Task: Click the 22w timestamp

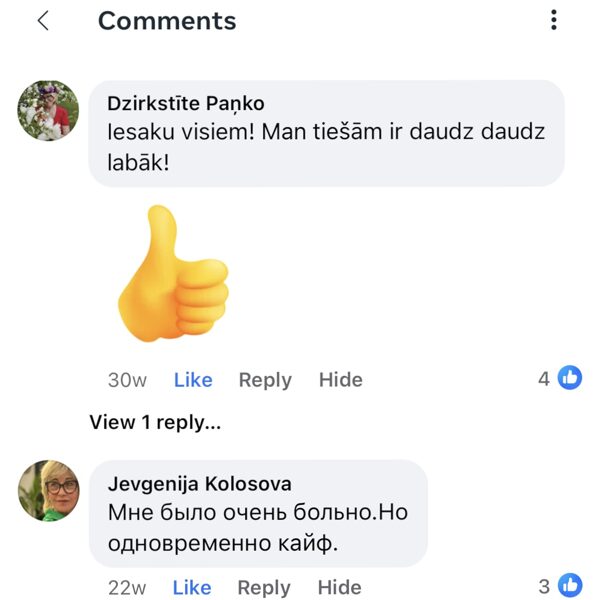Action: 127,587
